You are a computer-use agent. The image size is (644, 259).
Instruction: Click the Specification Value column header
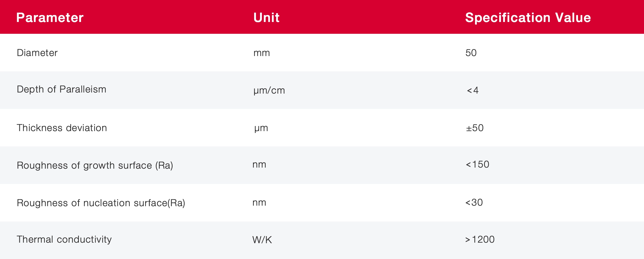pos(528,18)
